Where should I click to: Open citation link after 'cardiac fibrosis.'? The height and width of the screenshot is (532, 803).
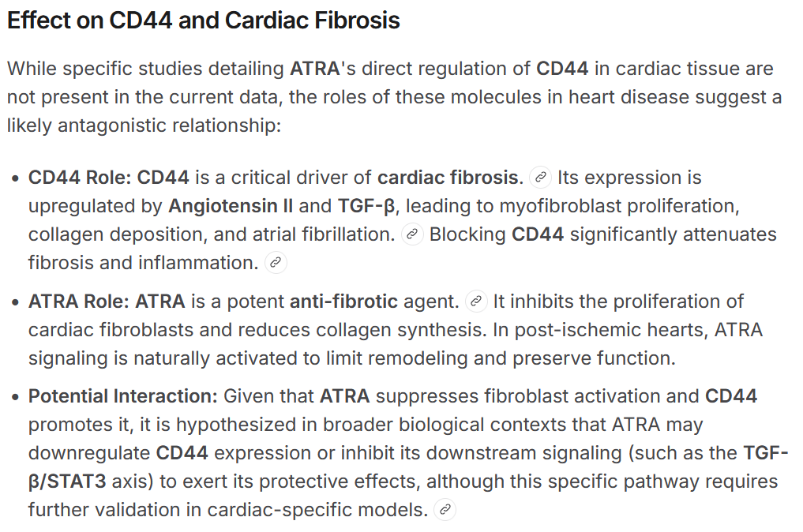[540, 178]
